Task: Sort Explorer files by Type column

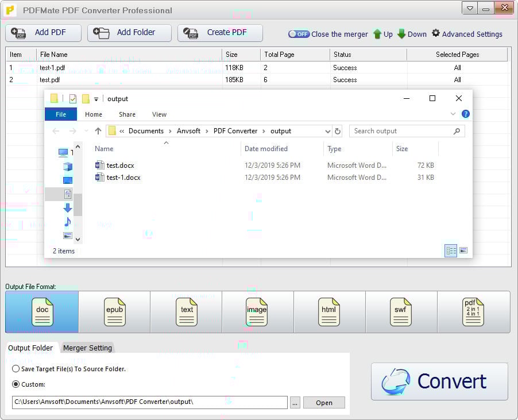Action: click(334, 149)
